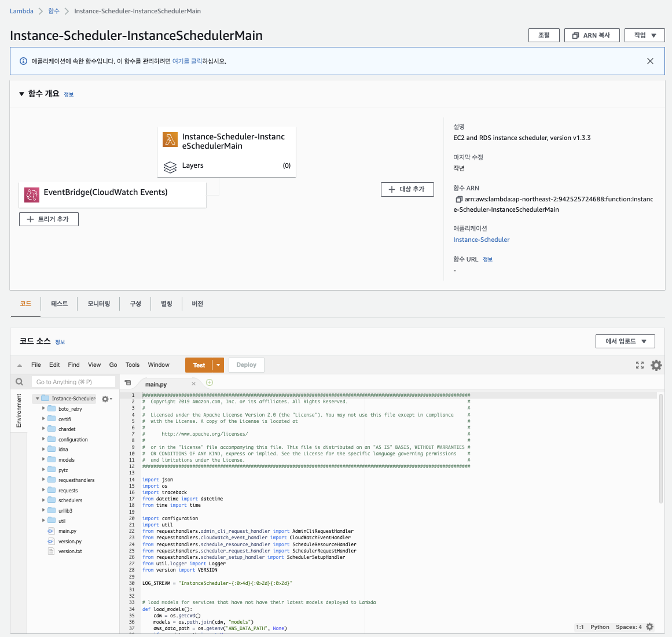Click the Environment side panel tab
Image resolution: width=672 pixels, height=637 pixels.
(x=19, y=411)
